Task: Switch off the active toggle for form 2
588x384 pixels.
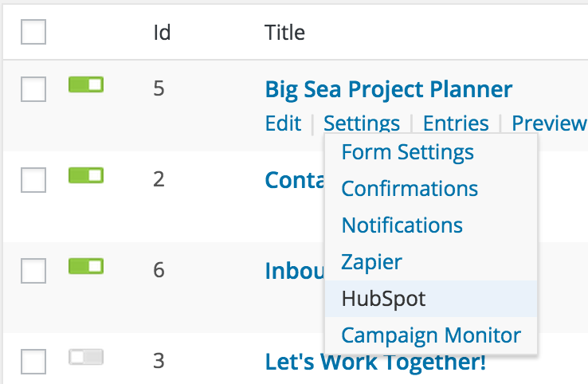Action: tap(86, 174)
